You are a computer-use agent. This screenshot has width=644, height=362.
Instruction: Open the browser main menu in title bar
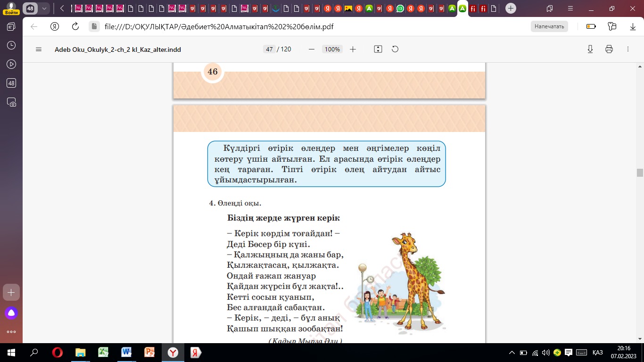point(570,8)
